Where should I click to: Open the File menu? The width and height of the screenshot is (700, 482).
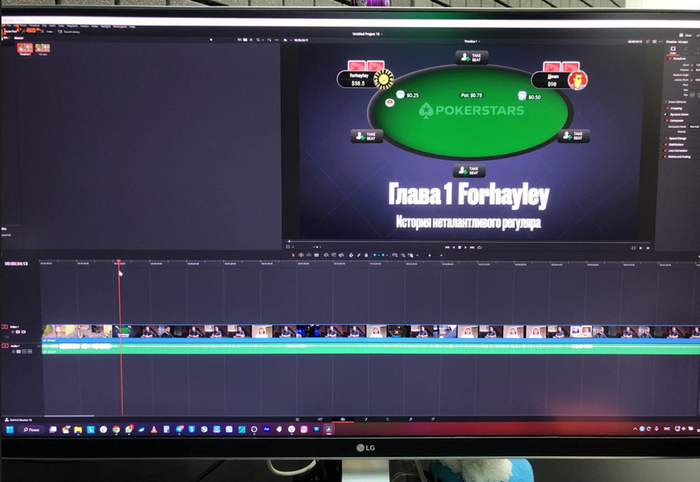pos(9,26)
